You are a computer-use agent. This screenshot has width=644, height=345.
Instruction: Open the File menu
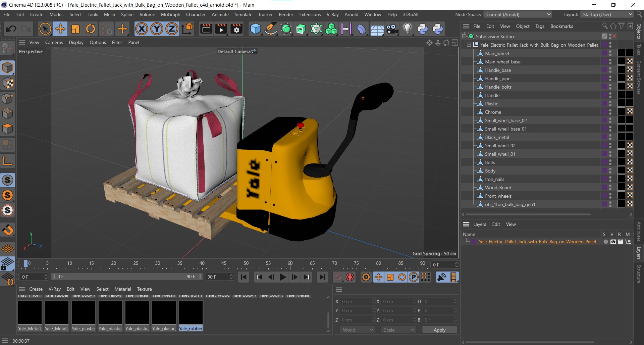coord(7,14)
